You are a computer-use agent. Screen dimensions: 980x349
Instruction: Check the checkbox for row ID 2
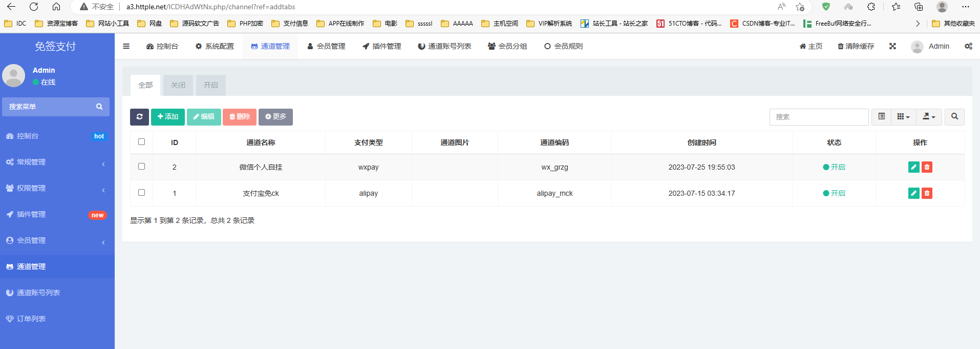[142, 167]
